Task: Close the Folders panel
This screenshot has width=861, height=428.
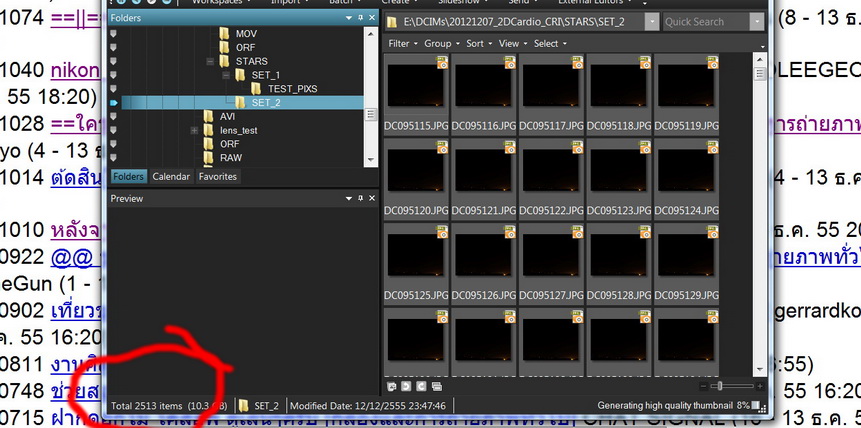Action: click(x=372, y=18)
